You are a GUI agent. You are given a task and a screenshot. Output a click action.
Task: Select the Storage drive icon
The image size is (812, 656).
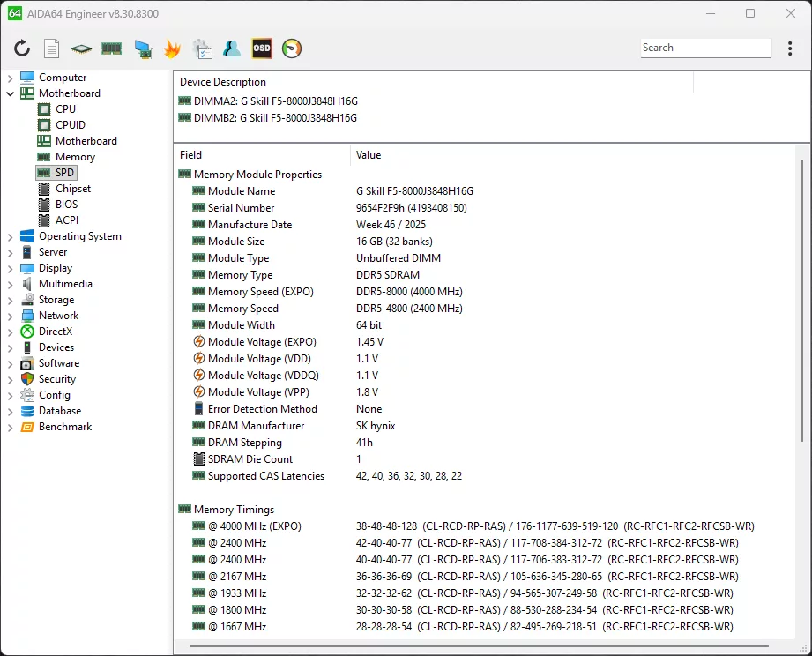27,300
